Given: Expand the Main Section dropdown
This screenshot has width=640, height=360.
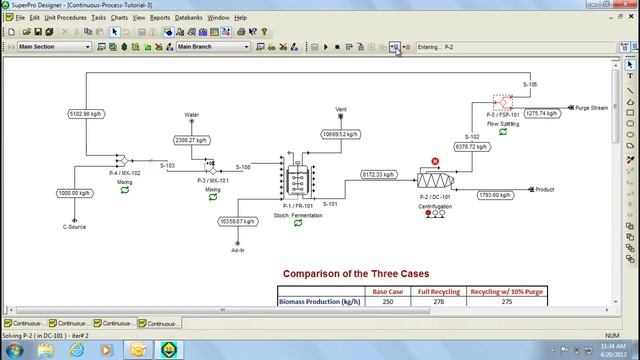Looking at the screenshot, I should click(x=87, y=47).
